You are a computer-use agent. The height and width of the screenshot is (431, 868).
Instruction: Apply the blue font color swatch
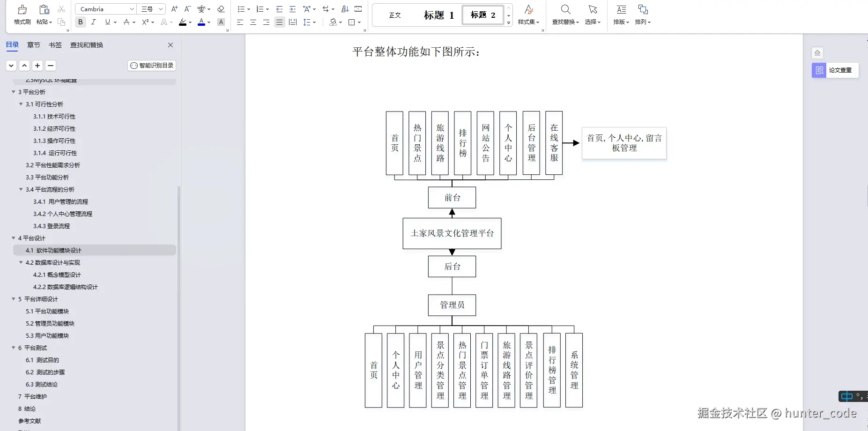tap(201, 22)
